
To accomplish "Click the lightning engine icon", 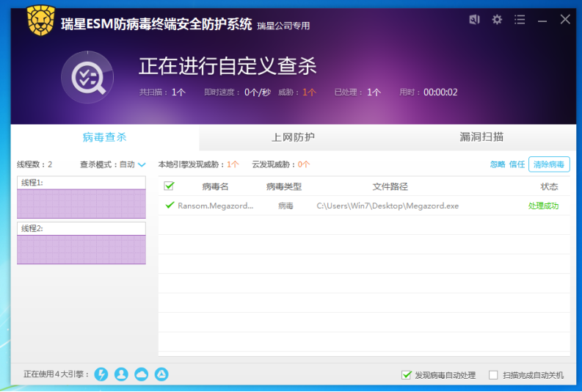I will point(101,374).
